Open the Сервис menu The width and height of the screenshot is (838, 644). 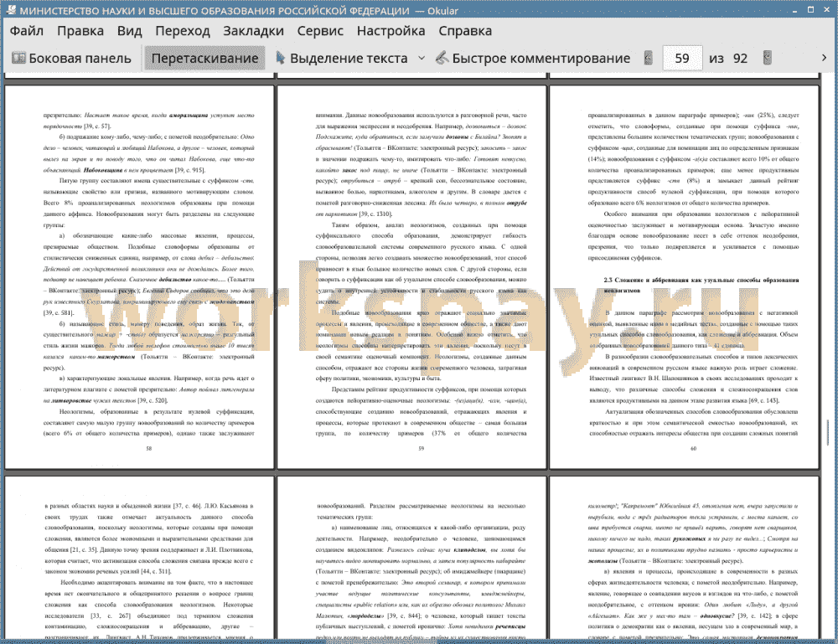pyautogui.click(x=320, y=31)
